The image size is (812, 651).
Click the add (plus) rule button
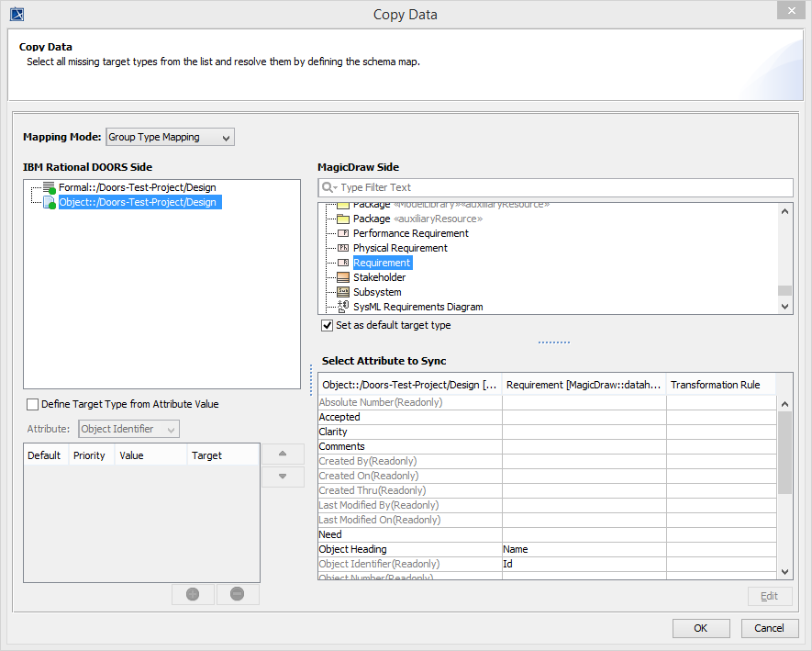(193, 594)
